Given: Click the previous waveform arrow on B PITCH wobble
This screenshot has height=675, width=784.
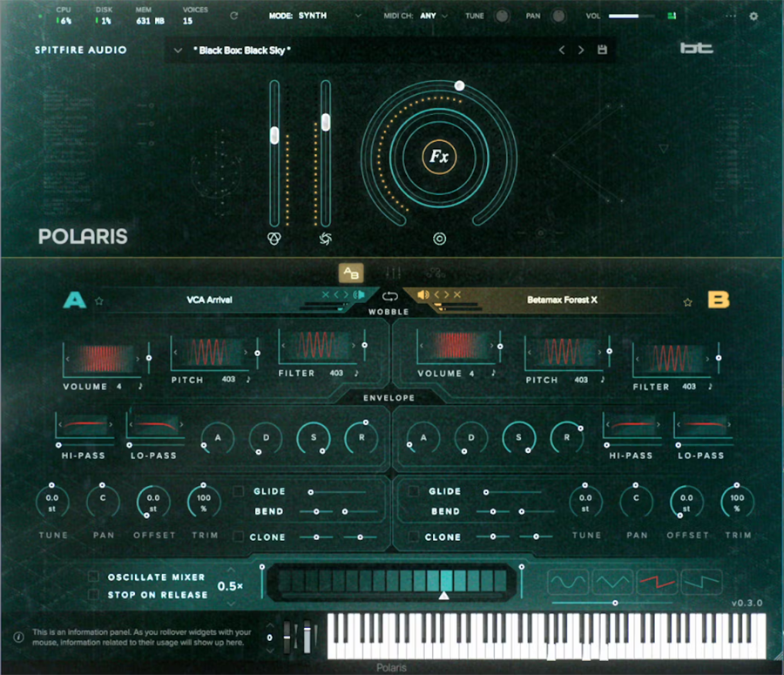Looking at the screenshot, I should [x=530, y=352].
